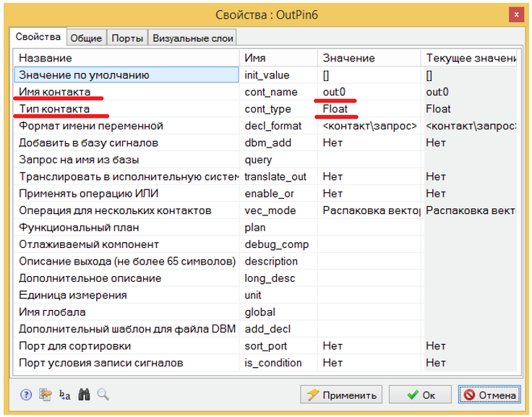Click current value 'out:0' in Текущее значение column
532x417 pixels.
pos(469,92)
